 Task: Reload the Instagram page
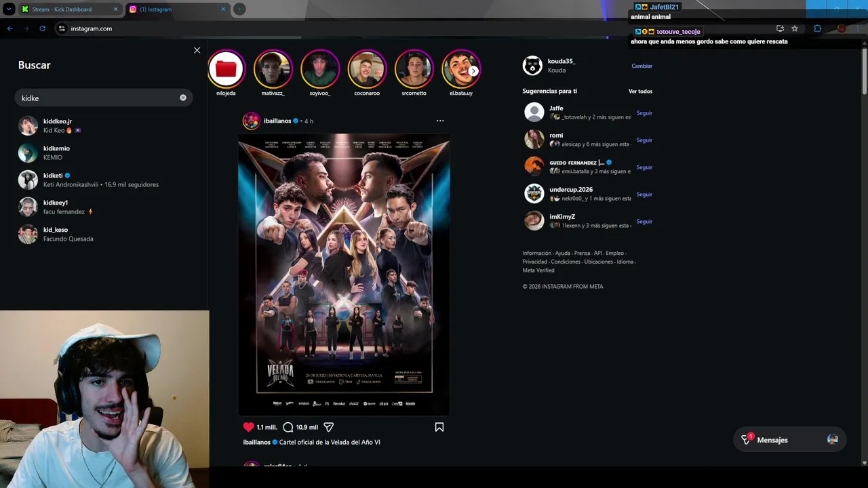coord(42,28)
